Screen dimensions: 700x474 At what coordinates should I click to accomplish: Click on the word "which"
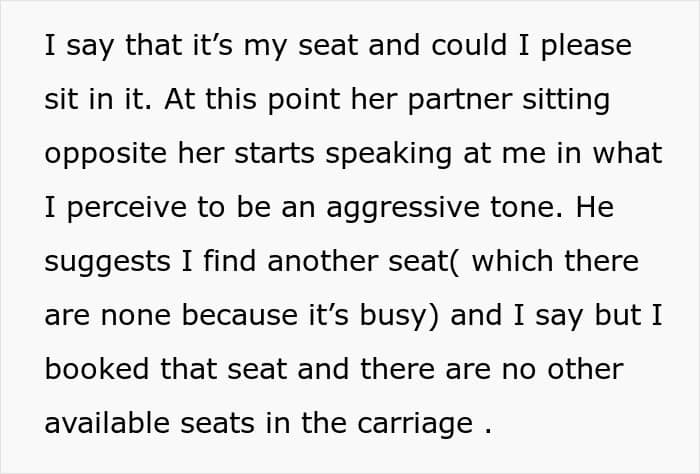click(x=513, y=261)
